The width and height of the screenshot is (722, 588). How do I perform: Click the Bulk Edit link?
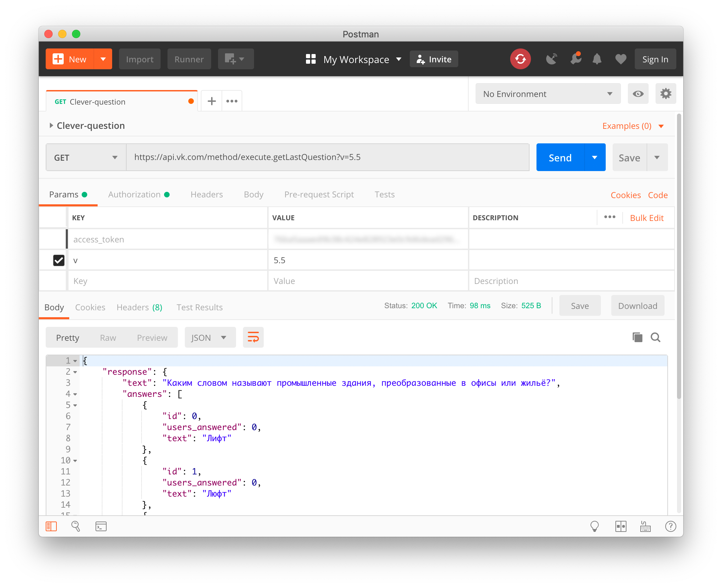(647, 218)
